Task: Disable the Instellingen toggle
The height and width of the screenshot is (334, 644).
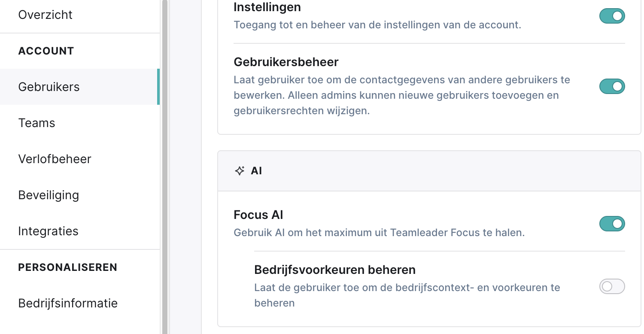Action: click(612, 16)
